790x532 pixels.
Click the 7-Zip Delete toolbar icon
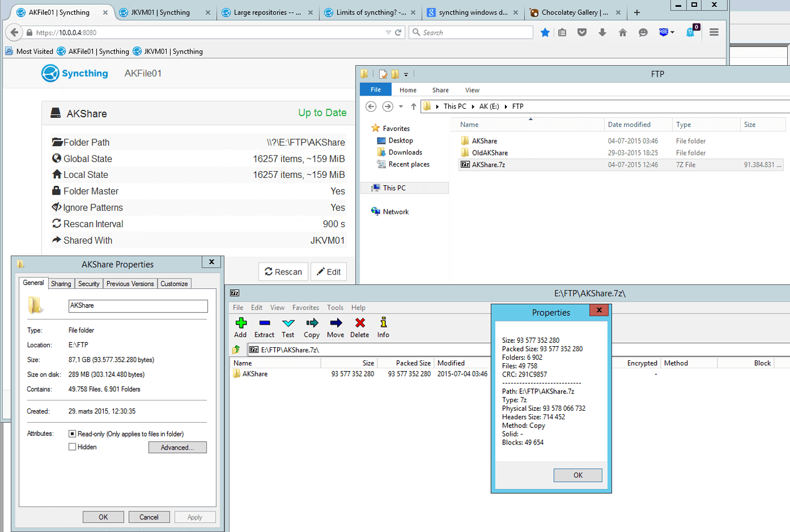pyautogui.click(x=360, y=323)
